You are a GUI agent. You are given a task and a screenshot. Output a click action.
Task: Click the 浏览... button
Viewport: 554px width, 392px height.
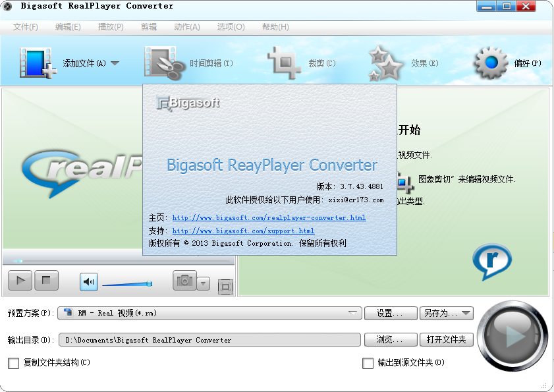[391, 340]
